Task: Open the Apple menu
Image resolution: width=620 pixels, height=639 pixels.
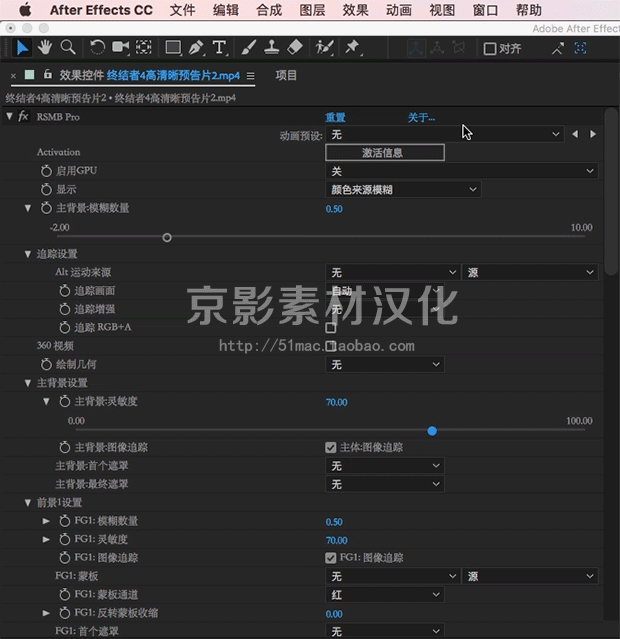Action: click(25, 10)
